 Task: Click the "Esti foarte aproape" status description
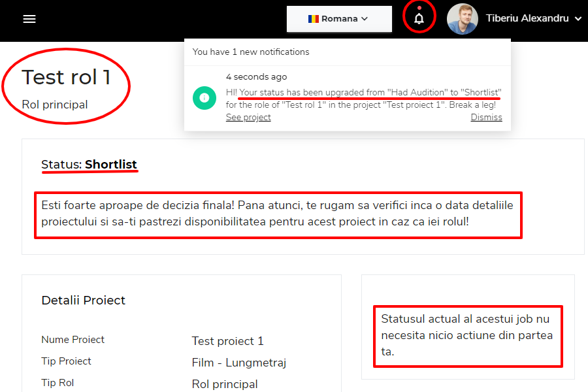(x=277, y=214)
